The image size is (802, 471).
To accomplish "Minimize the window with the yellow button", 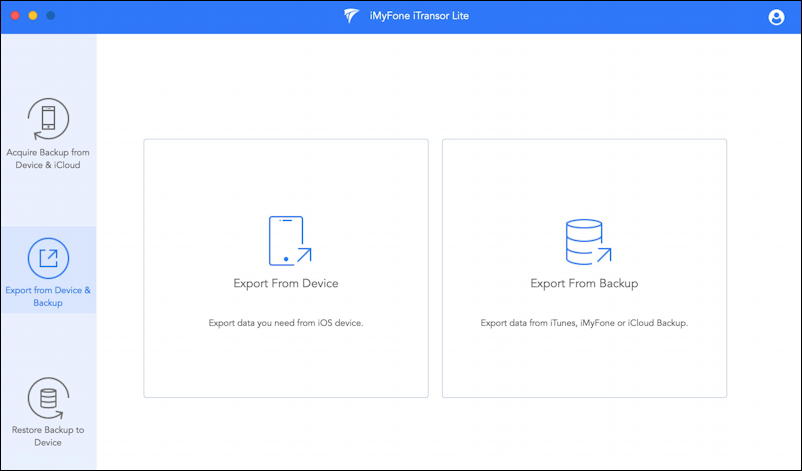I will click(33, 15).
